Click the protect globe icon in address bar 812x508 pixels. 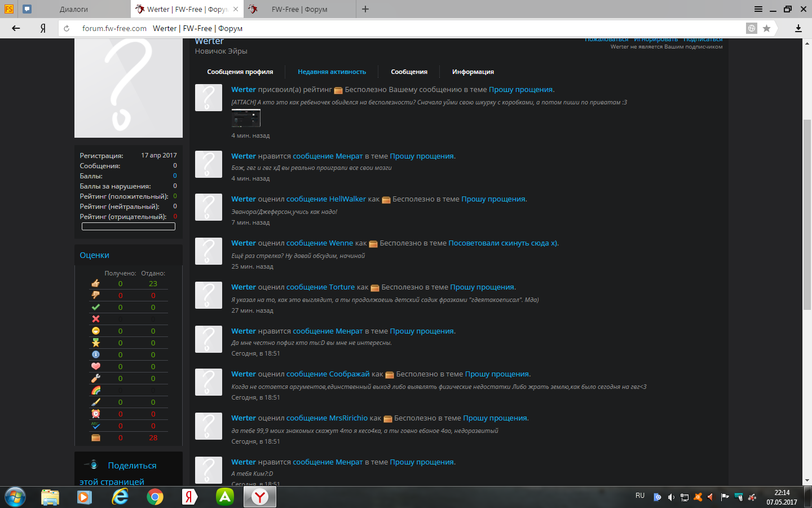pyautogui.click(x=751, y=28)
